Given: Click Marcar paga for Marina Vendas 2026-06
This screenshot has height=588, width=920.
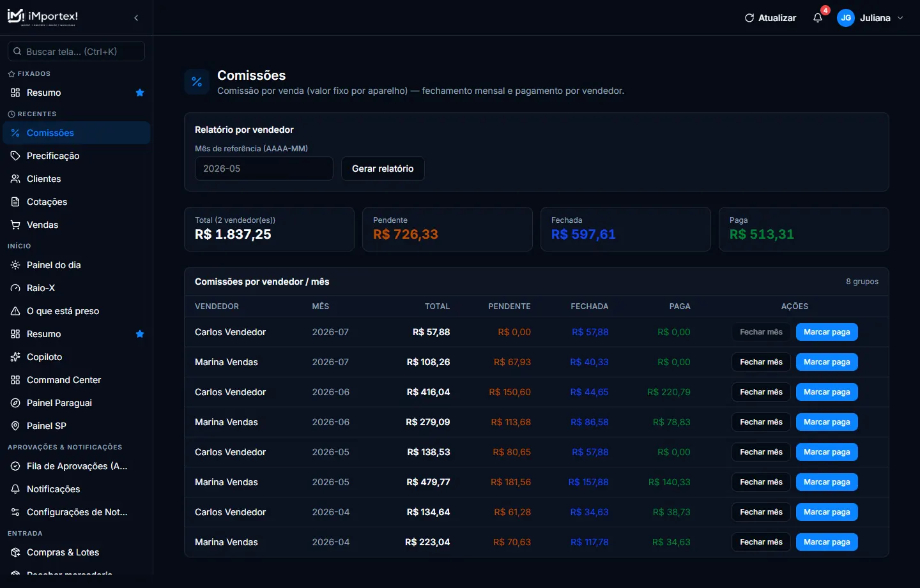Looking at the screenshot, I should [x=827, y=422].
